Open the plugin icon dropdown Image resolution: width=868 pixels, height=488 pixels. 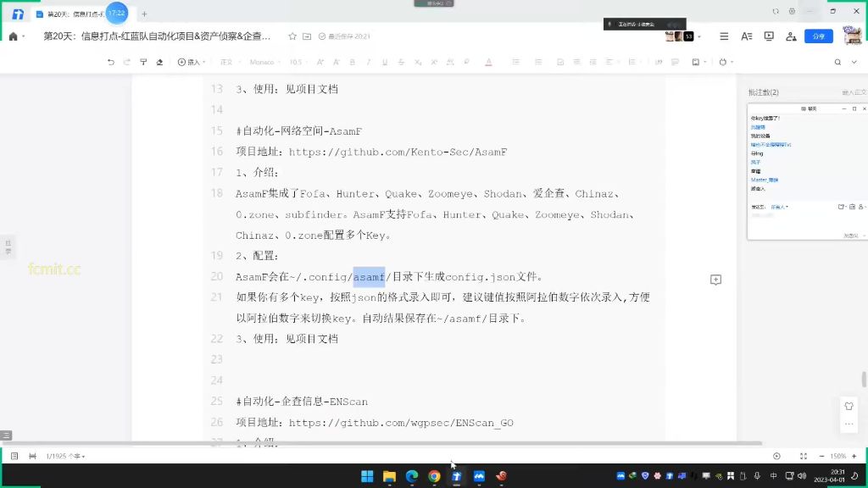[x=726, y=62]
